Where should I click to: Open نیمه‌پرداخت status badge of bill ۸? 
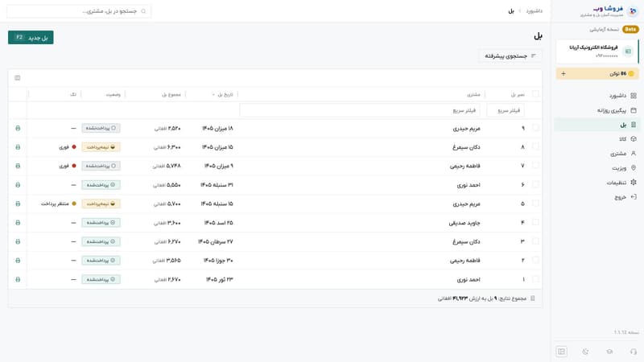click(101, 147)
